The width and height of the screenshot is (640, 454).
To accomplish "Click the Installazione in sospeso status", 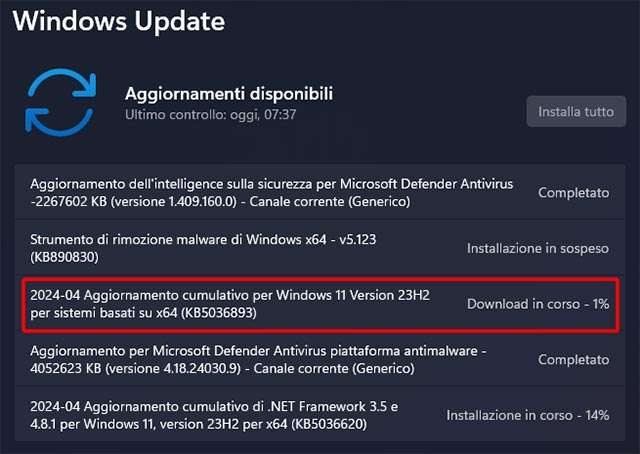I will 538,247.
